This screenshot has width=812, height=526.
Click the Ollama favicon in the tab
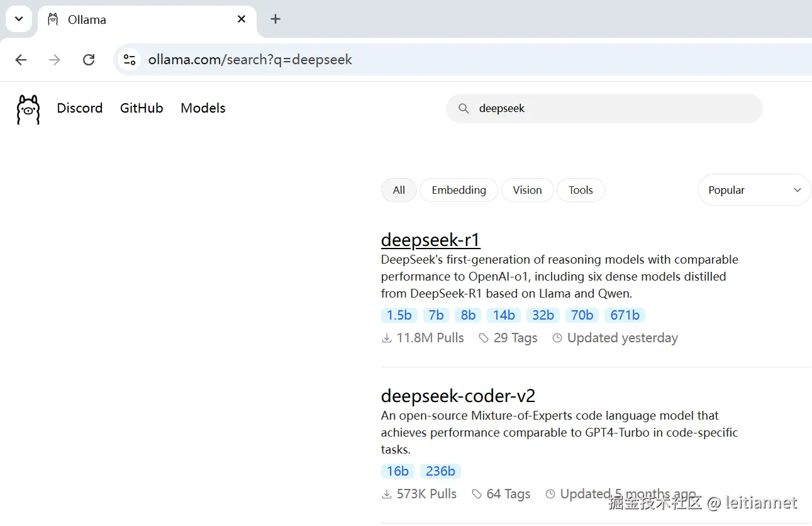(53, 20)
